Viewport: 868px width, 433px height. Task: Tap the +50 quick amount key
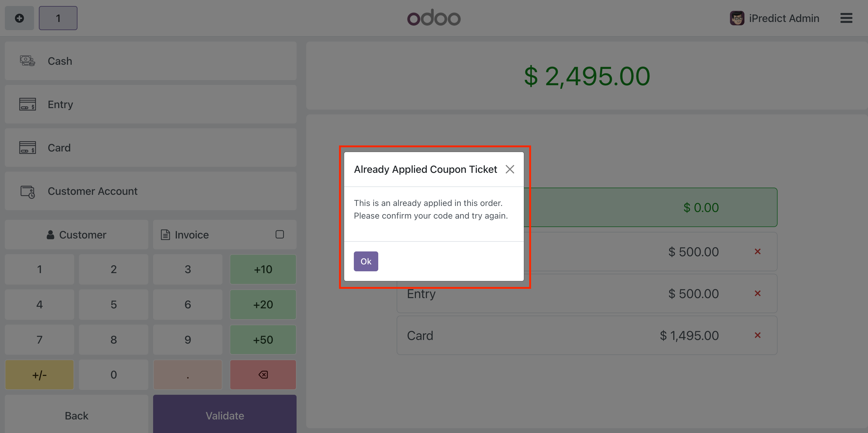[263, 340]
